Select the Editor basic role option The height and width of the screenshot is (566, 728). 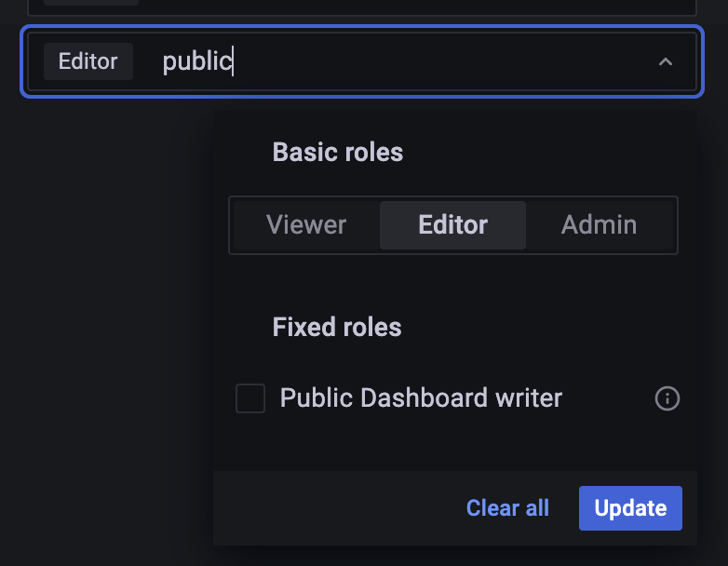coord(452,224)
